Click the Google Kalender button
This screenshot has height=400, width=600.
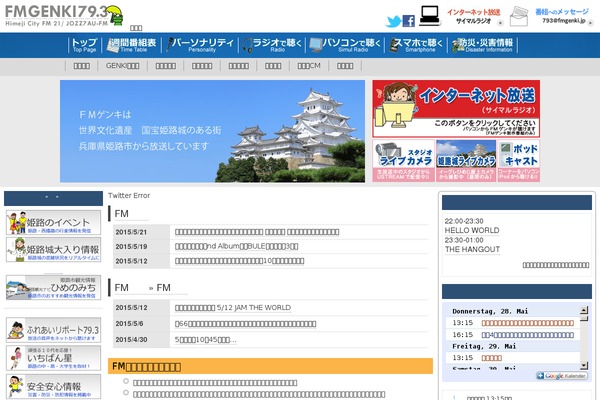coord(562,376)
